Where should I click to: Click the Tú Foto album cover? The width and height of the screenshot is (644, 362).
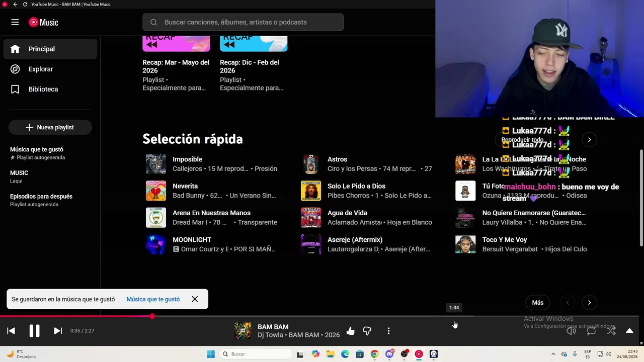pos(465,191)
